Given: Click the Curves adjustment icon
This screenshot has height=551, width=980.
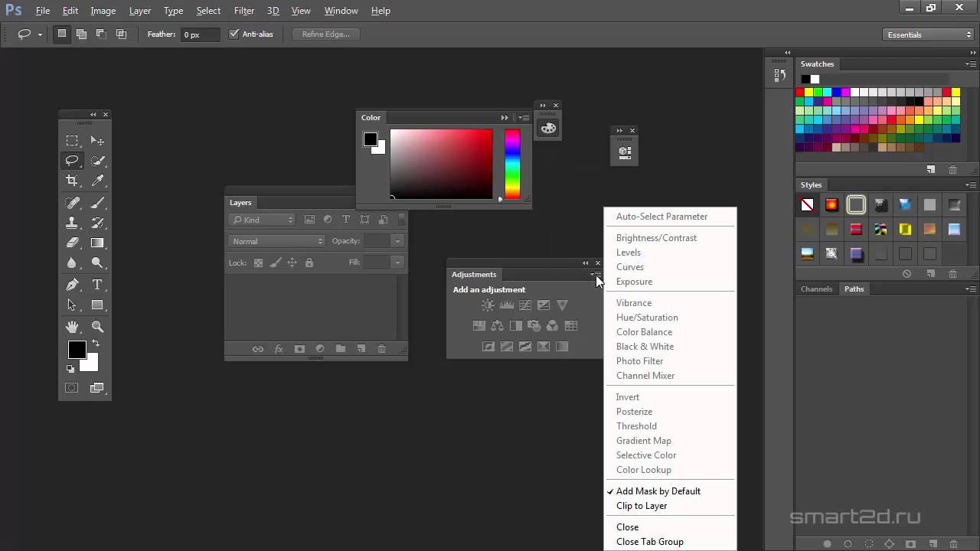Looking at the screenshot, I should 524,305.
